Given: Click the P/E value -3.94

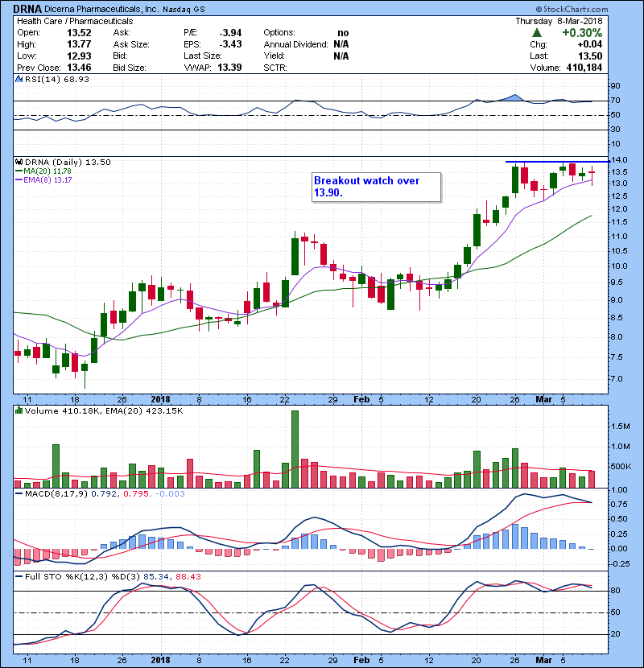Looking at the screenshot, I should pos(230,33).
